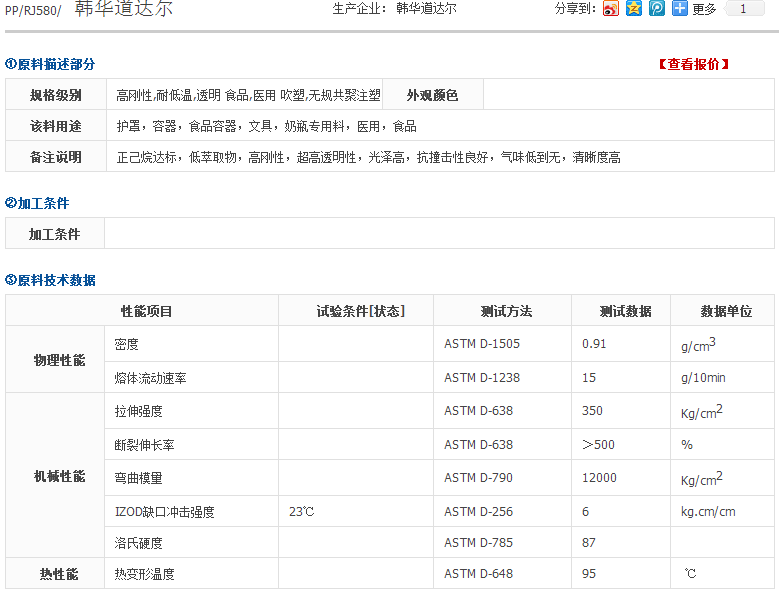Select the ASTM D-1505 test method cell

coord(482,344)
